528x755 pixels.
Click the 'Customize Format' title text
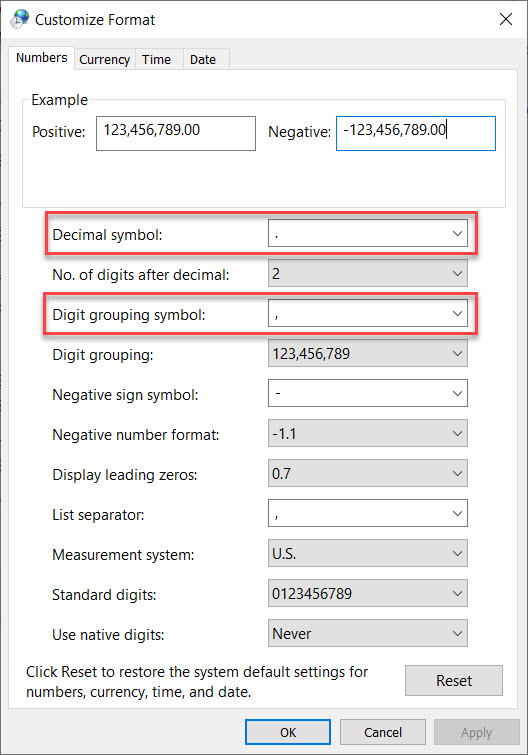coord(95,20)
